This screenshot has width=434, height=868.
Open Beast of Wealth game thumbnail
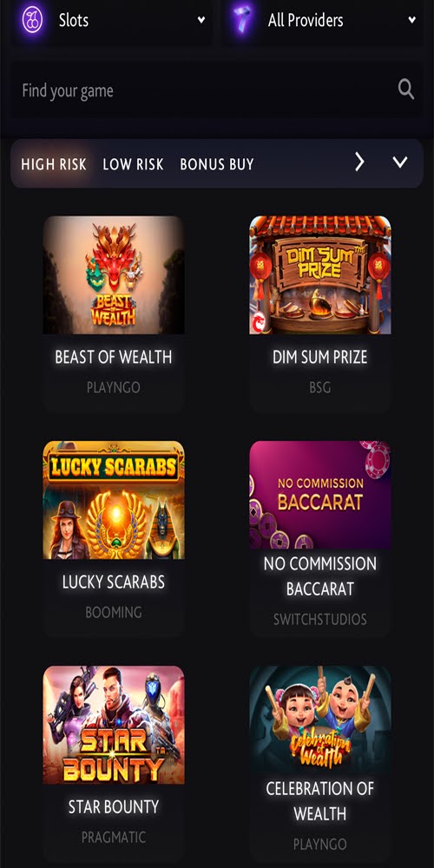[114, 275]
